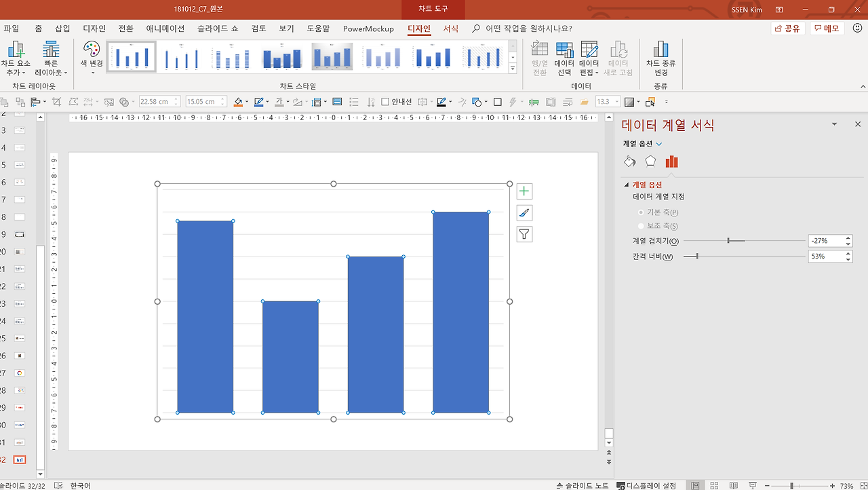The height and width of the screenshot is (490, 868).
Task: Select slide 32 thumbnail in slide panel
Action: (x=19, y=459)
